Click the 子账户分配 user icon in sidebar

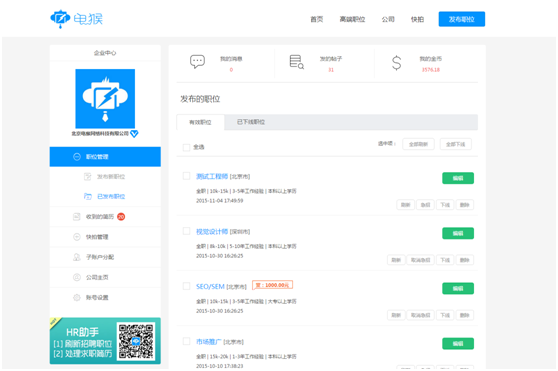click(x=77, y=257)
